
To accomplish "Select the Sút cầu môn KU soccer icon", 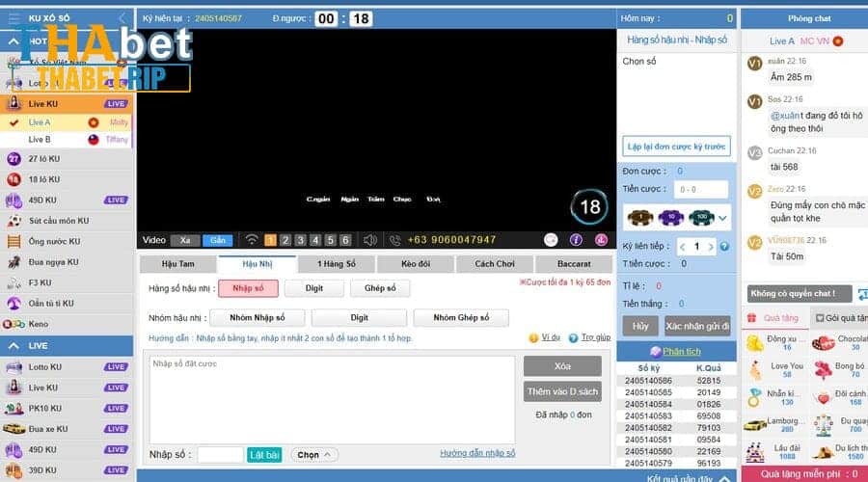I will point(14,220).
